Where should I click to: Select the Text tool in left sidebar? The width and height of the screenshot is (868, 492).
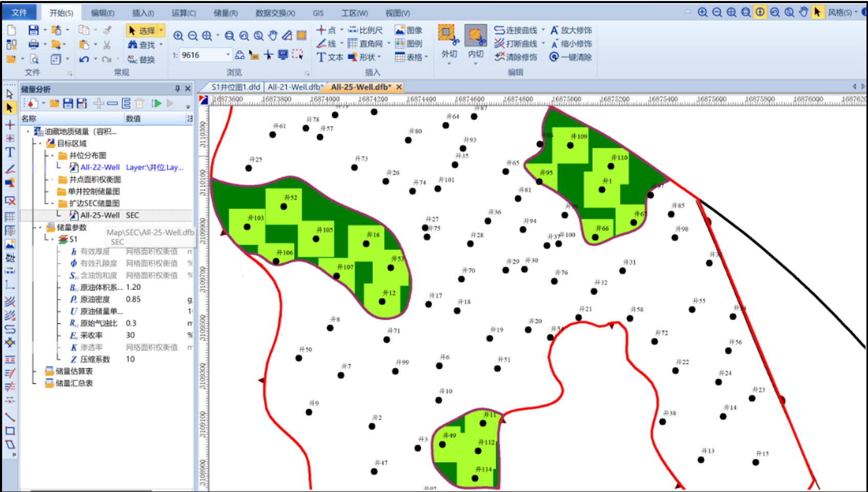10,152
